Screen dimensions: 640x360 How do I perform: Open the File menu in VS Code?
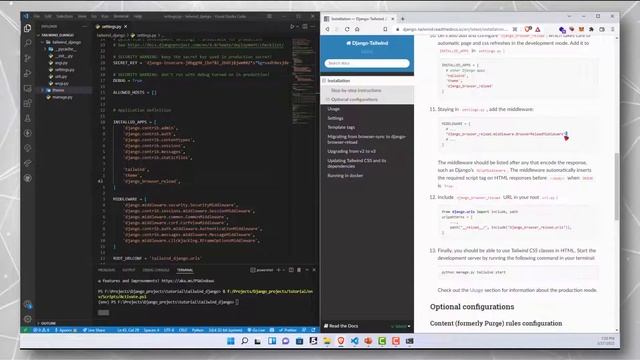(x=37, y=16)
